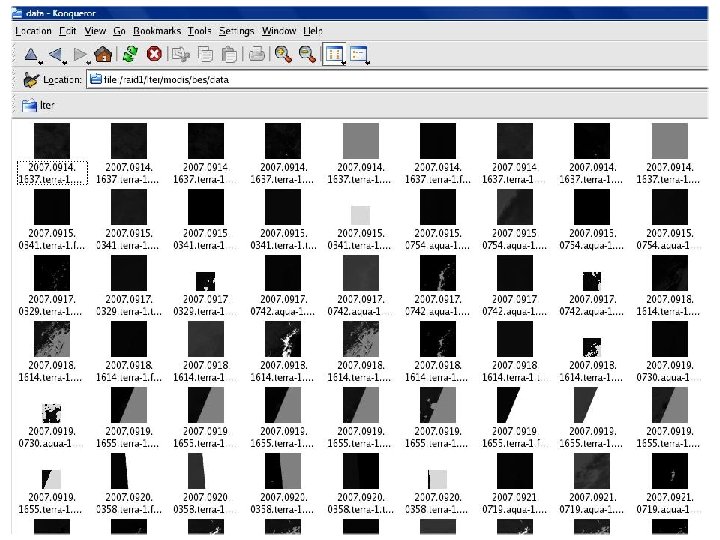Screen dimensions: 720x540
Task: Open the Back button history dropdown arrow
Action: coord(65,62)
